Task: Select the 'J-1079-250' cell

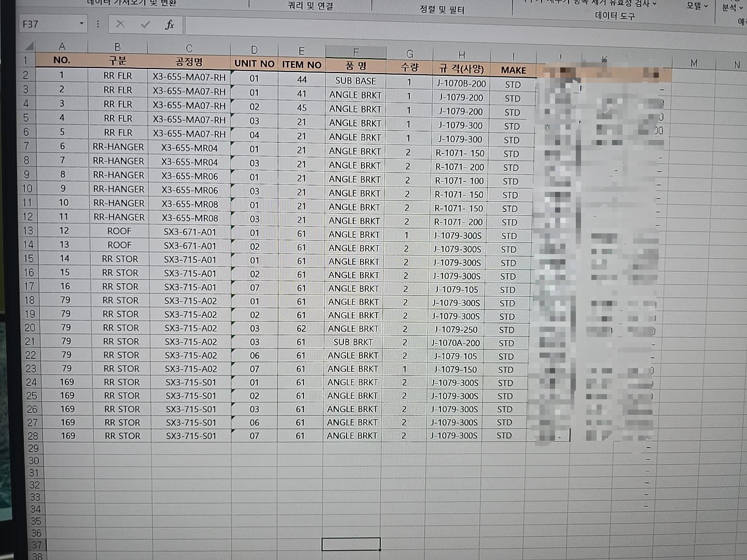Action: (455, 329)
